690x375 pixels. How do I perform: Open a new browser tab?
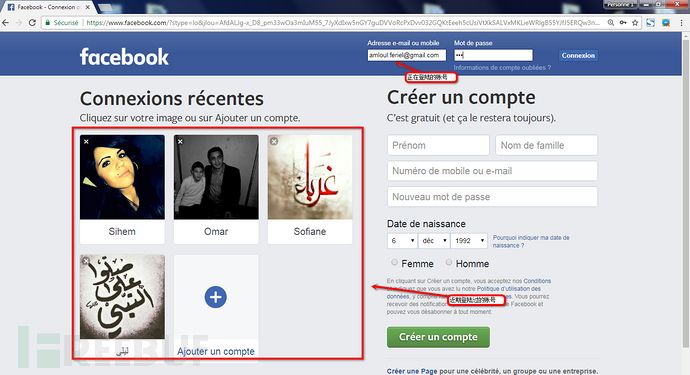coord(106,7)
